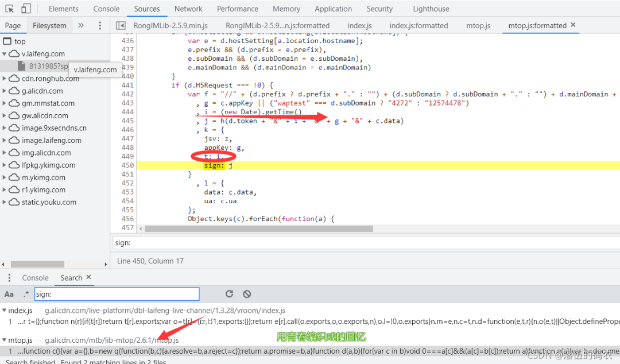Toggle the device toolbar icon
Viewport: 620px width, 364px height.
point(26,8)
